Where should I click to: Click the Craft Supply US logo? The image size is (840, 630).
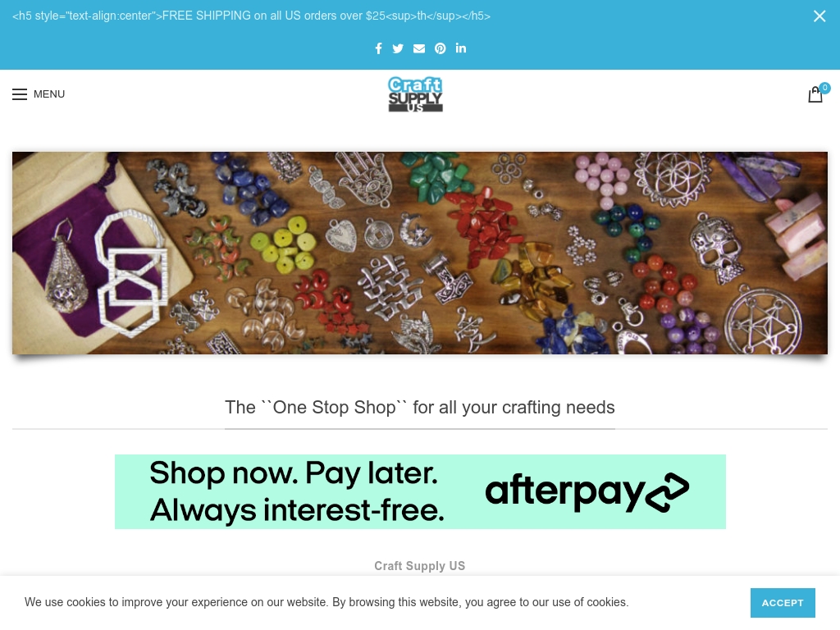[416, 94]
